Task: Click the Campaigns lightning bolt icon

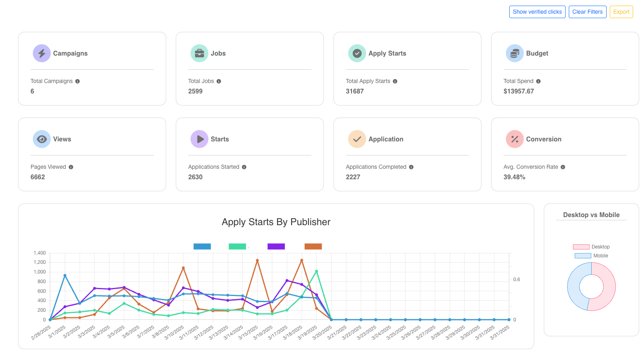Action: click(42, 53)
